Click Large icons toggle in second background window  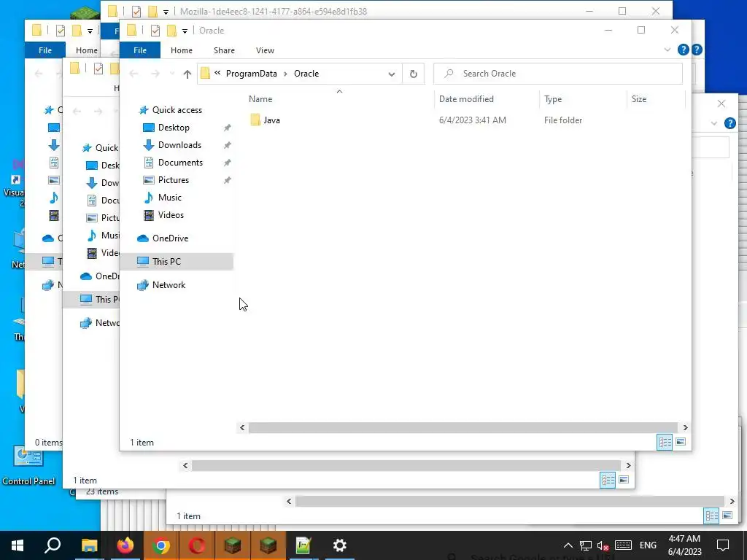(624, 480)
